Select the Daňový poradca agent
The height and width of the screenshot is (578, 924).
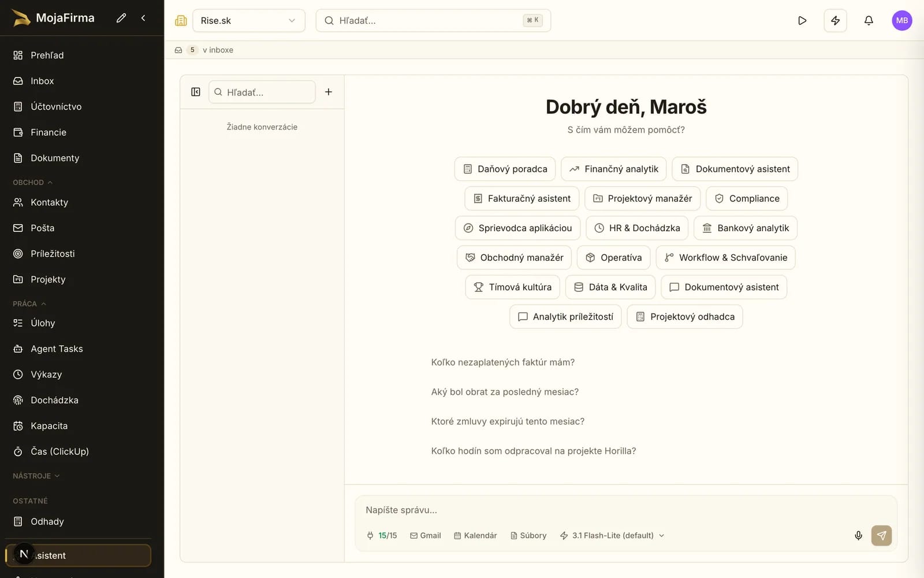pos(505,169)
